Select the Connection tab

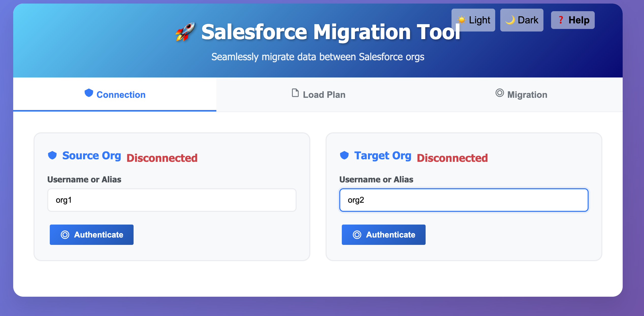coord(115,94)
